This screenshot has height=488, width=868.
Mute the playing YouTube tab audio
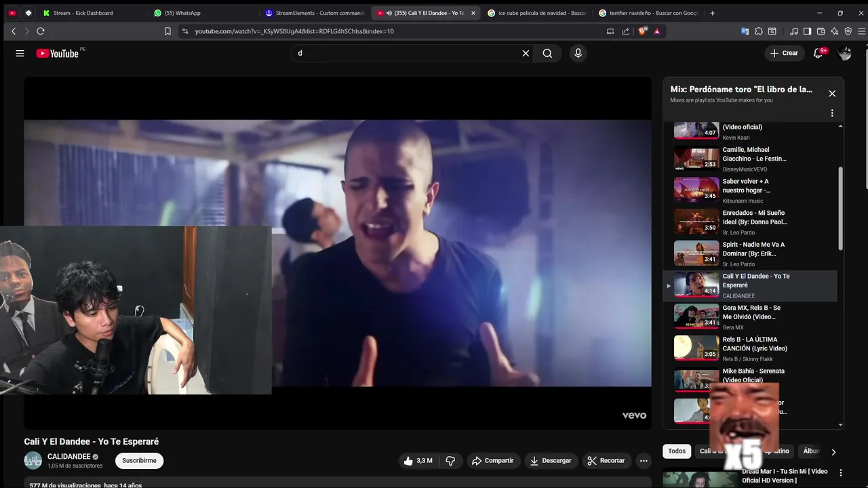(389, 13)
